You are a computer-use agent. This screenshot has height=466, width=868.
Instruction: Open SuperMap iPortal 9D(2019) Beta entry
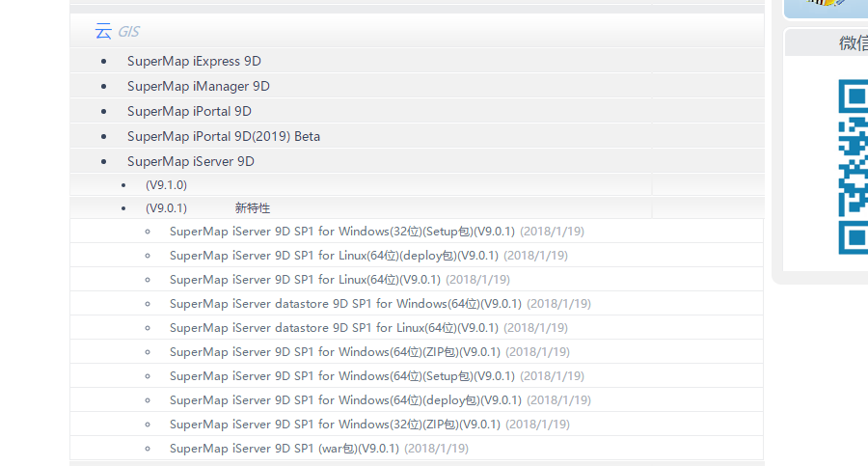224,136
